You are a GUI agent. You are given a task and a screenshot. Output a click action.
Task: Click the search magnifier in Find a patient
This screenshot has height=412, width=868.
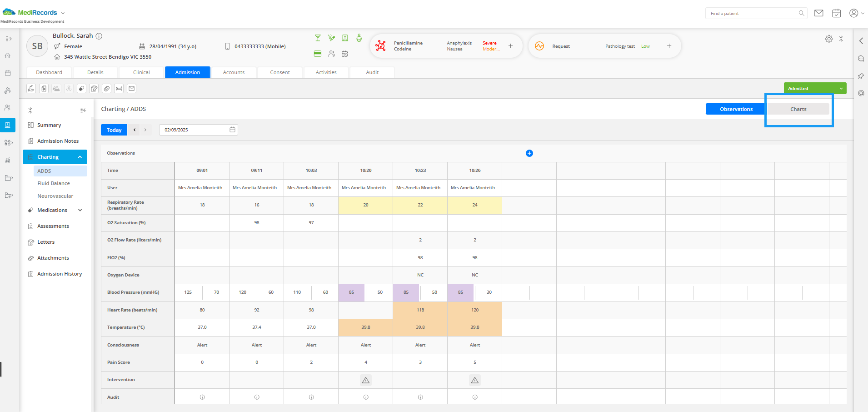tap(802, 13)
